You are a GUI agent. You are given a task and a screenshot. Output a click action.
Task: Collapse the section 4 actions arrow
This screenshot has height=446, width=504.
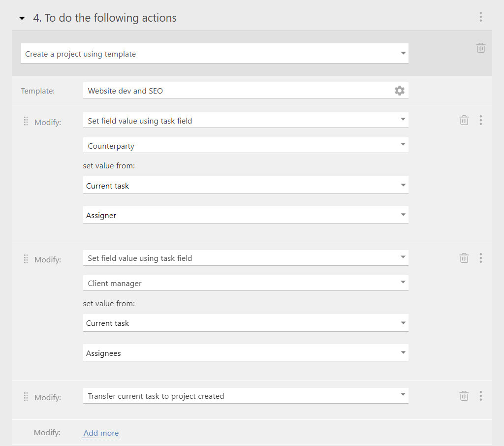pos(22,18)
